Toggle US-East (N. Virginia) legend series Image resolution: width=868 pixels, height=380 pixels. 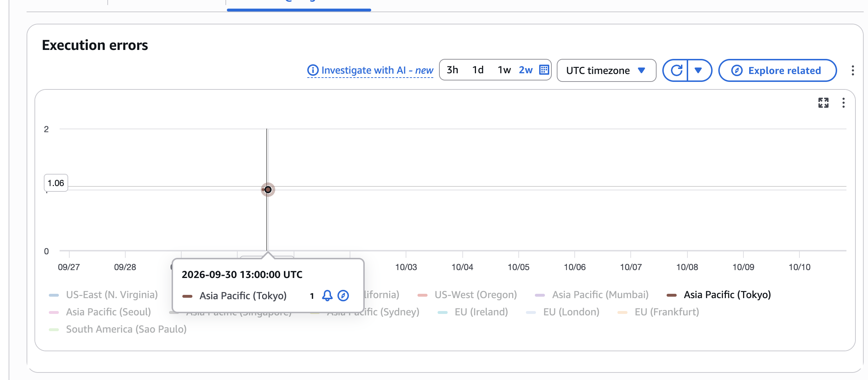103,295
